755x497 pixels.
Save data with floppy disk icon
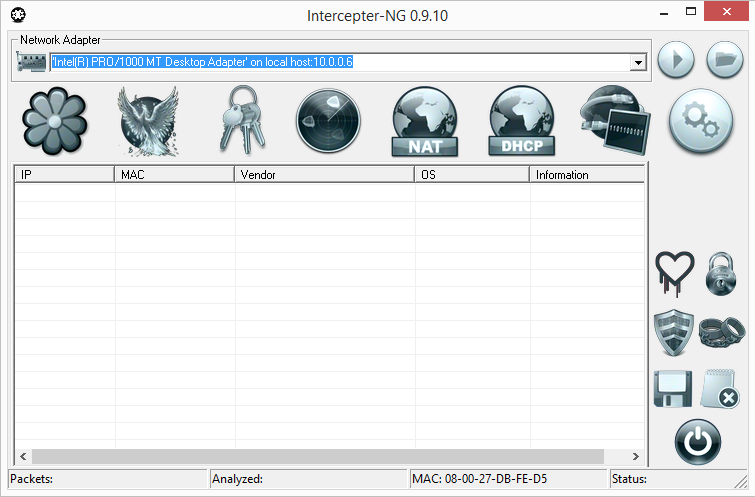(673, 388)
